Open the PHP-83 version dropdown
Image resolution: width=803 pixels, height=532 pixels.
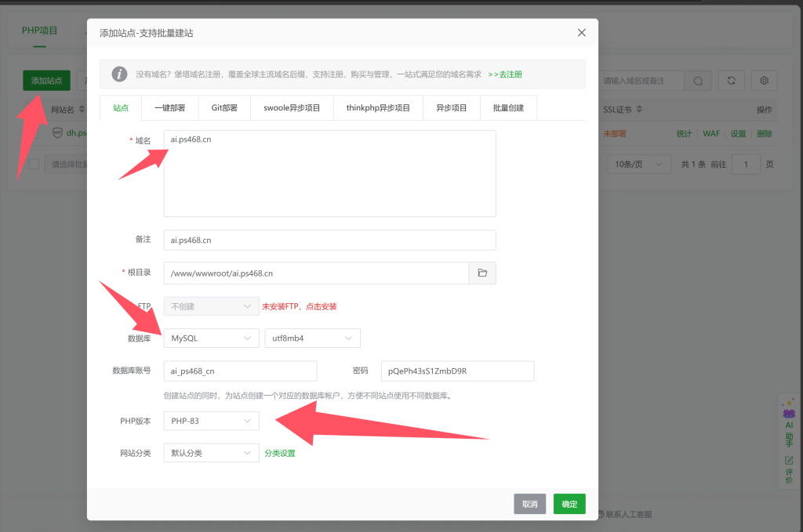click(212, 421)
